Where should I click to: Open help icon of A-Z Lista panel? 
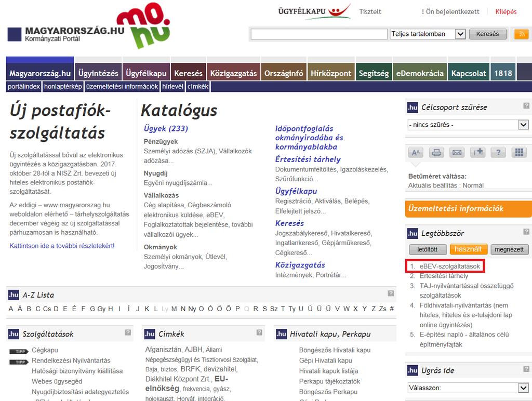tap(391, 293)
